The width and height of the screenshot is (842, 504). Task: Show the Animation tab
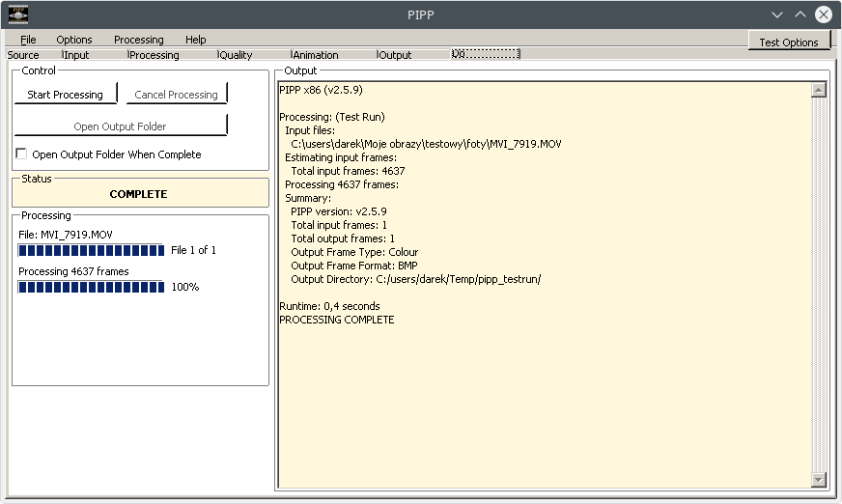[315, 55]
